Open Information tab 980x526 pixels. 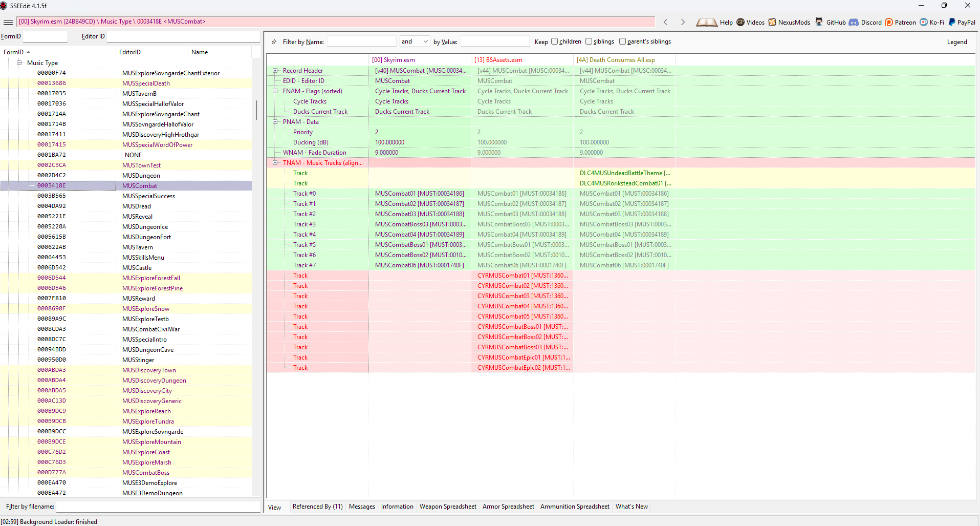[397, 507]
